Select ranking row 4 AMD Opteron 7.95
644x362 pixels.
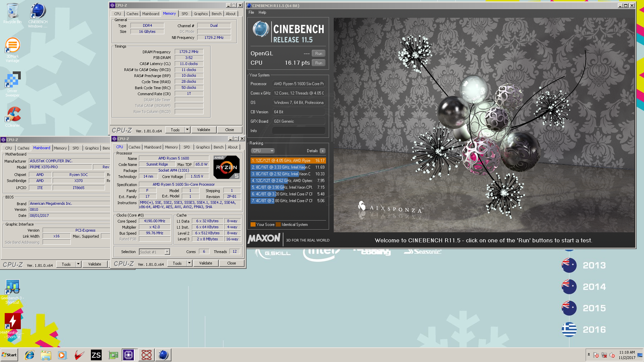pyautogui.click(x=288, y=181)
